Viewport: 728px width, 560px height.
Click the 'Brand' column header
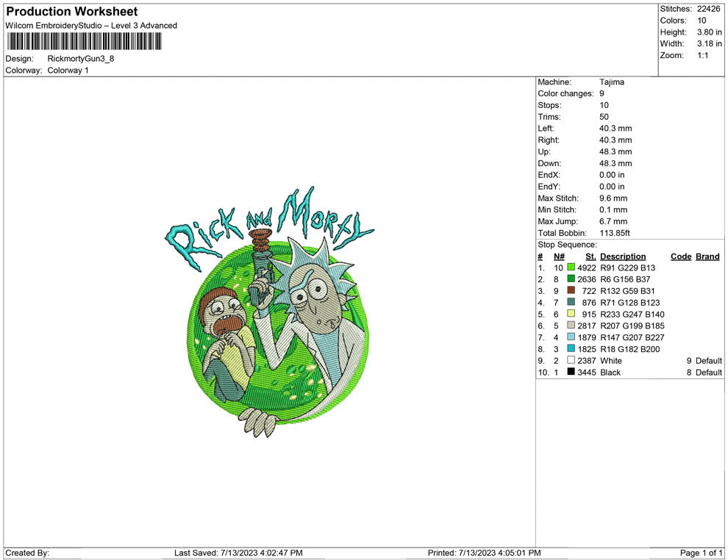point(707,256)
